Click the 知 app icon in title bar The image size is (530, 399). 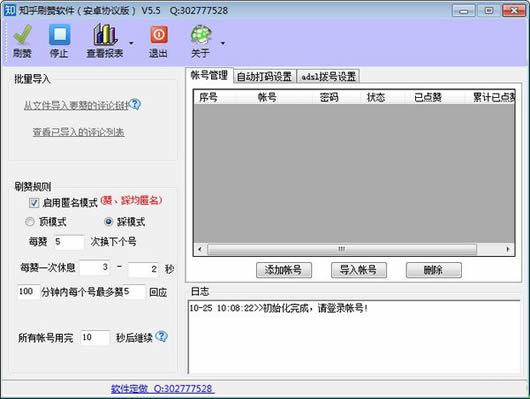point(10,10)
